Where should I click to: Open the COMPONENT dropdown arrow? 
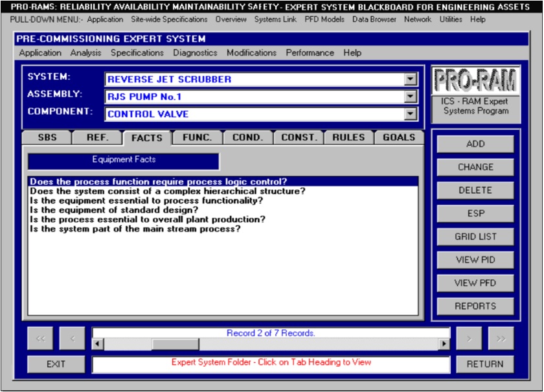[x=411, y=114]
